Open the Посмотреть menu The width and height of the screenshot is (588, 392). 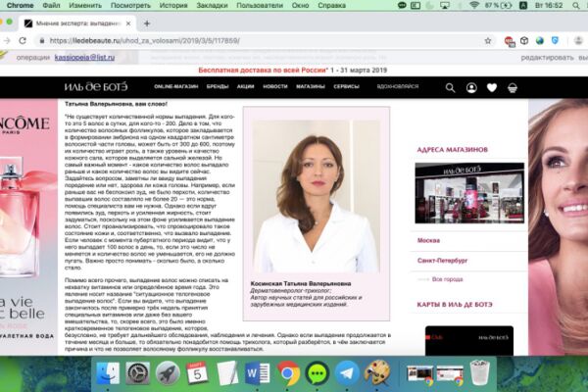click(130, 5)
